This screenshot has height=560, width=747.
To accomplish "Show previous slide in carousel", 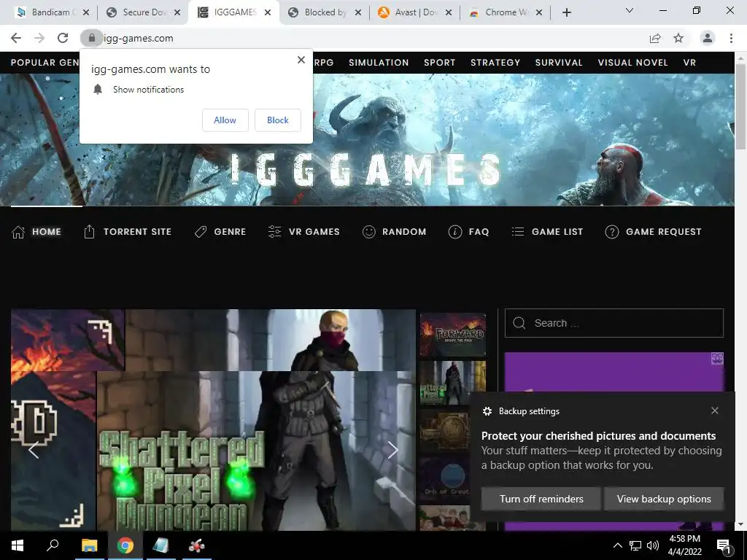I will pyautogui.click(x=34, y=449).
